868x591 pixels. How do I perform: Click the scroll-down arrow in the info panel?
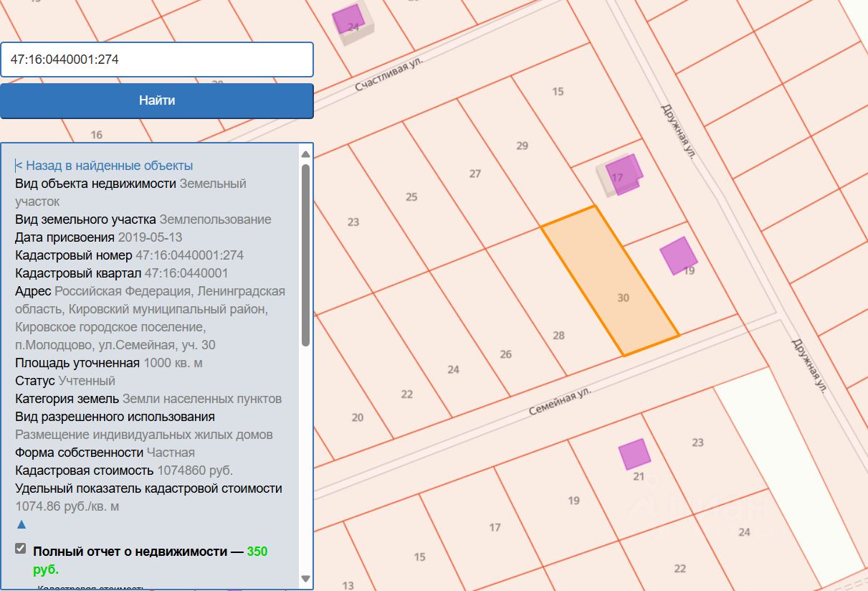(305, 578)
